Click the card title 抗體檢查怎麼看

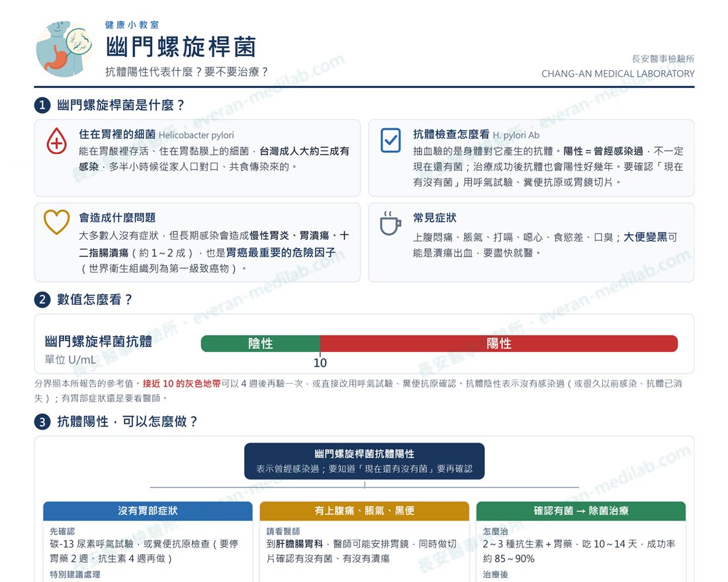tap(451, 135)
